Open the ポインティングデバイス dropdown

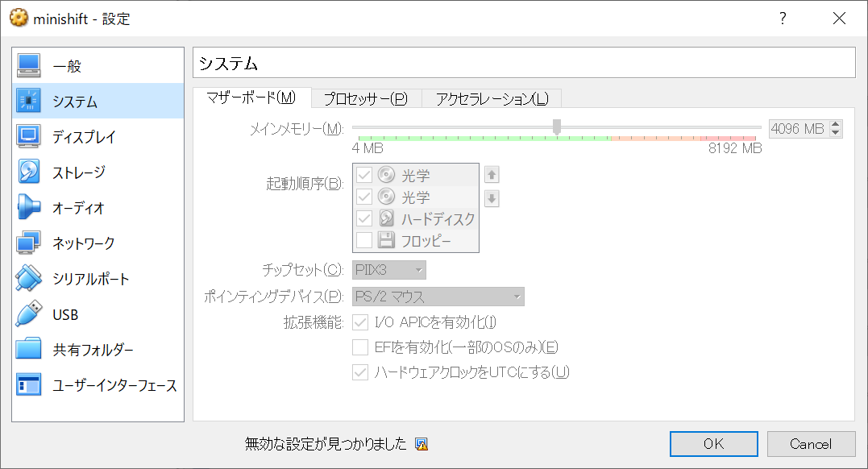point(438,296)
